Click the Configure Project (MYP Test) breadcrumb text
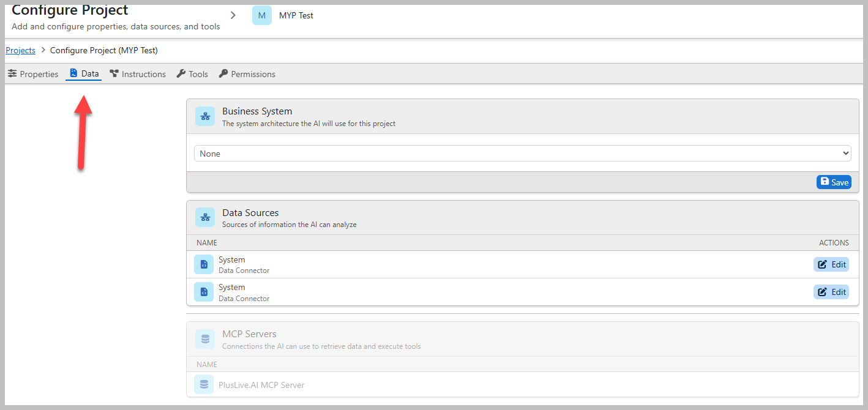 [104, 50]
